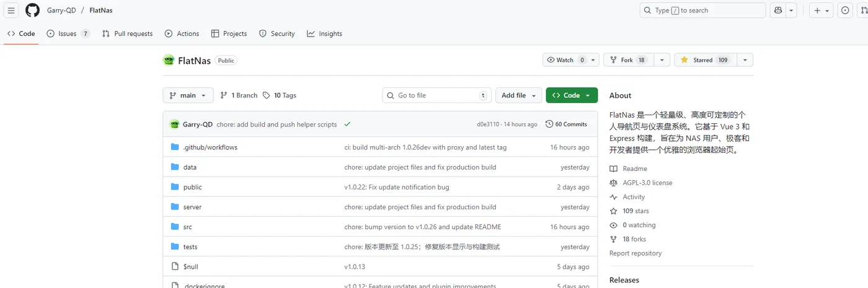Screen dimensions: 868x288
Task: Click the GitHub logo icon
Action: [32, 11]
